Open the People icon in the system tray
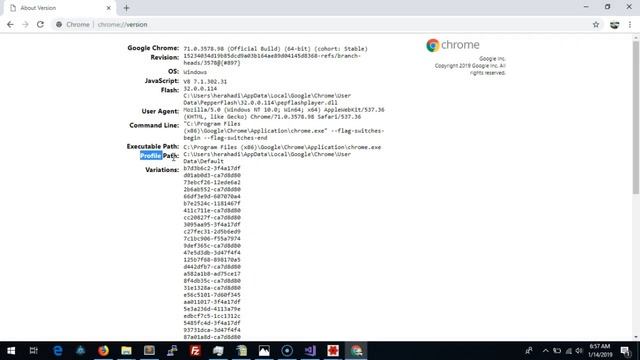 (529, 351)
